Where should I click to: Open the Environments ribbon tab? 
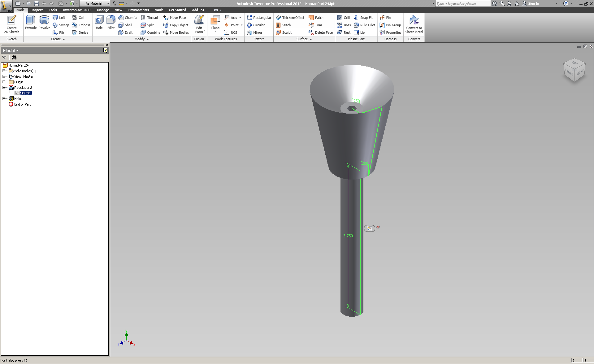point(139,10)
